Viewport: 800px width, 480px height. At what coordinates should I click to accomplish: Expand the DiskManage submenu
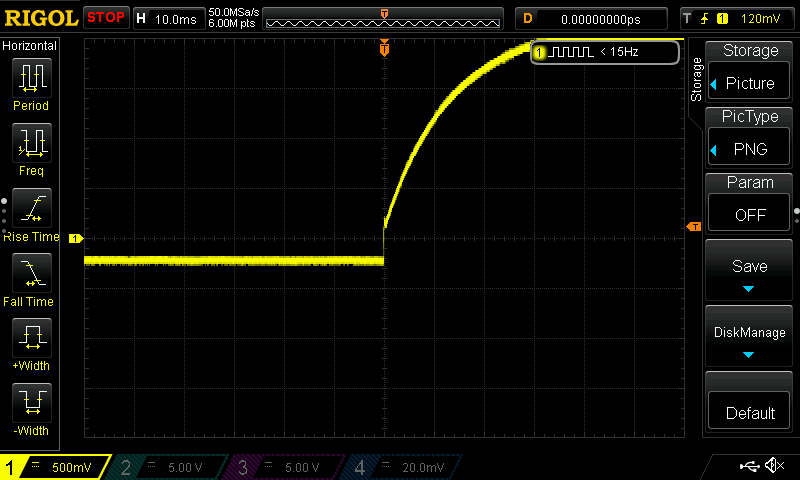point(749,336)
